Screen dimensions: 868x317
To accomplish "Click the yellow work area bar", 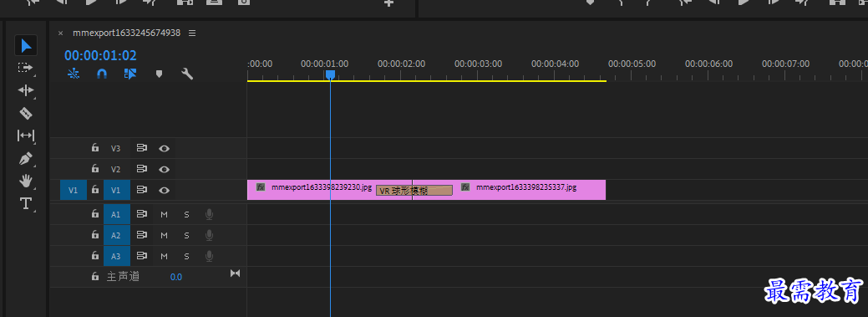I will (427, 81).
